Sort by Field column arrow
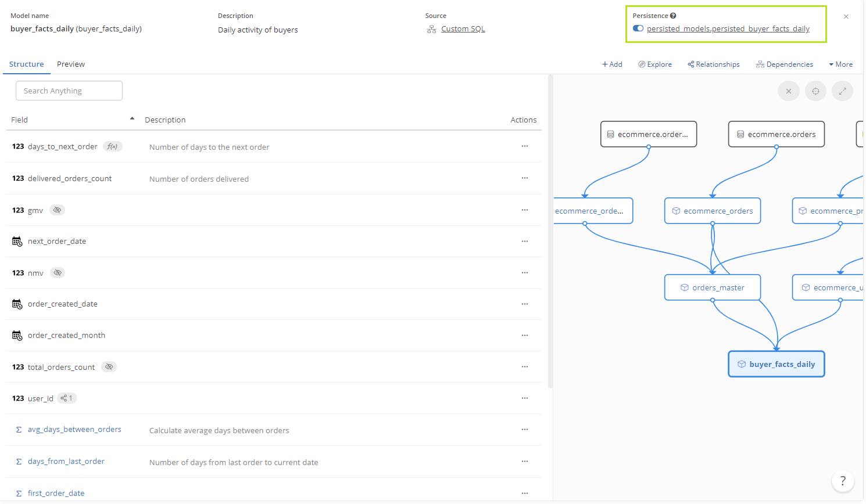866x504 pixels. click(132, 118)
